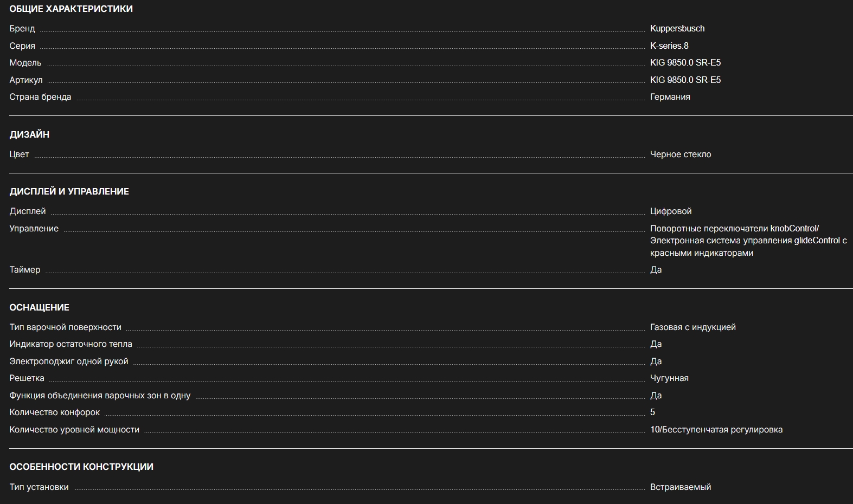The width and height of the screenshot is (853, 504).
Task: Click the ДИСПЛЕЙ И УПРАВЛЕНИЕ heading
Action: (69, 191)
